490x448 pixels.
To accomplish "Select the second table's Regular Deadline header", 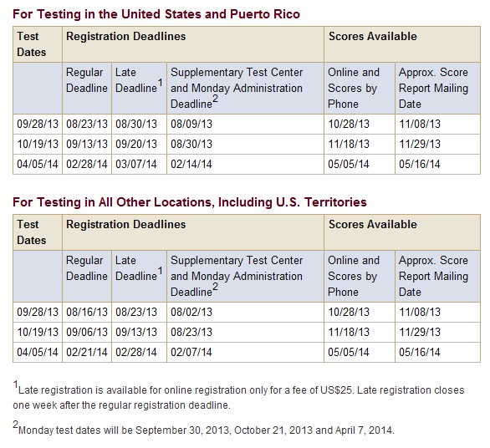I will [87, 268].
